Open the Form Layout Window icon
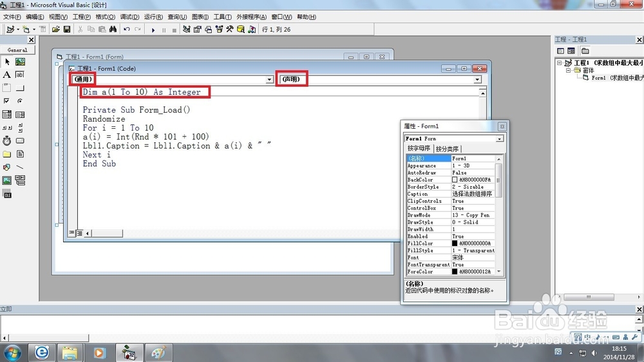The width and height of the screenshot is (644, 362). (x=208, y=29)
